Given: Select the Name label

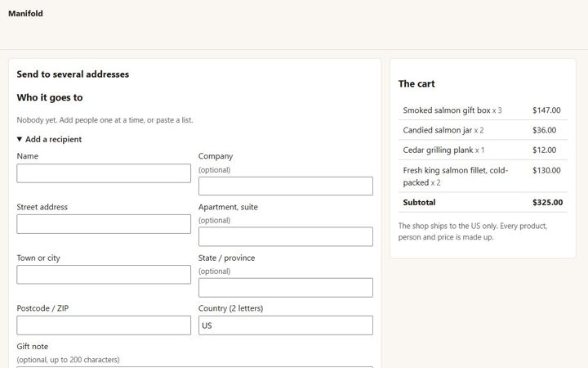Looking at the screenshot, I should (28, 156).
